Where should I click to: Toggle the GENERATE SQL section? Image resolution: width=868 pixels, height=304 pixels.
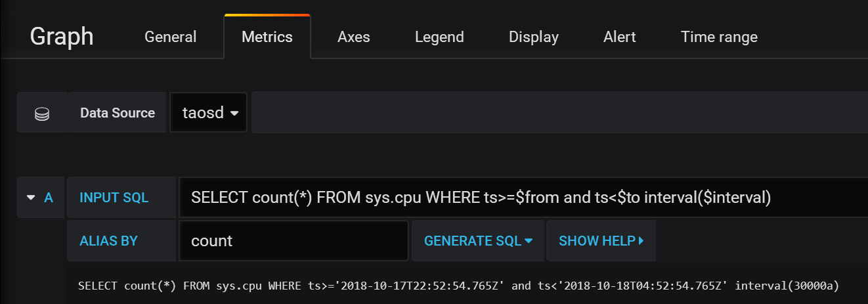477,240
